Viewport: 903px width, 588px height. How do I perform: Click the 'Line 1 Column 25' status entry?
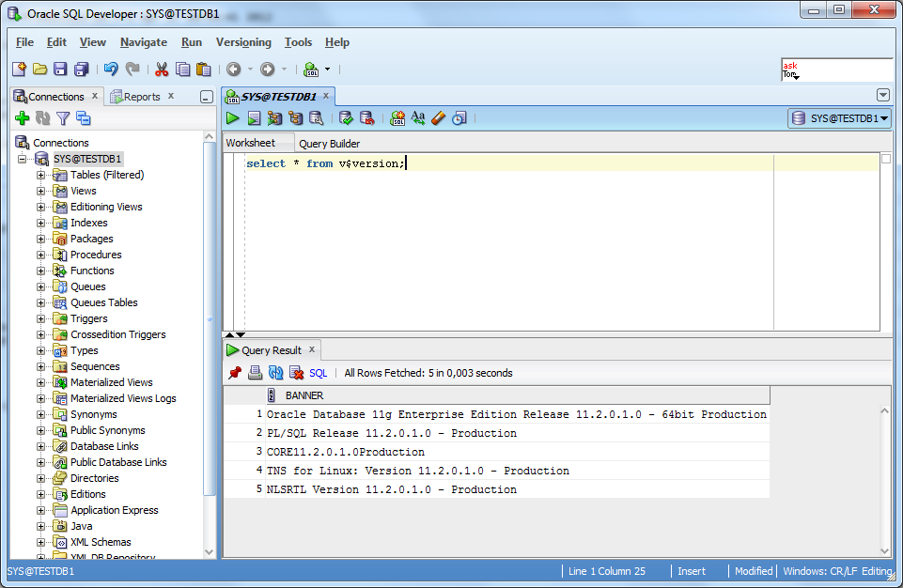coord(607,571)
